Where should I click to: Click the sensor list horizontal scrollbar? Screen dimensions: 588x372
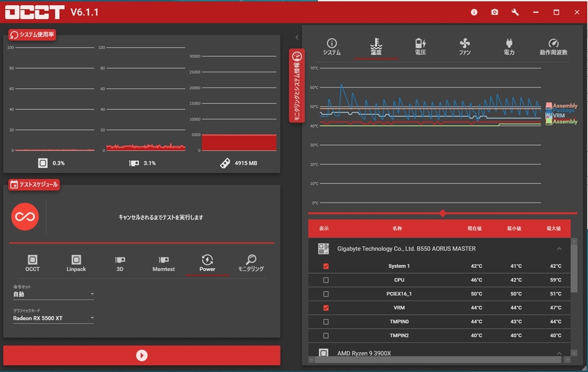pyautogui.click(x=438, y=359)
